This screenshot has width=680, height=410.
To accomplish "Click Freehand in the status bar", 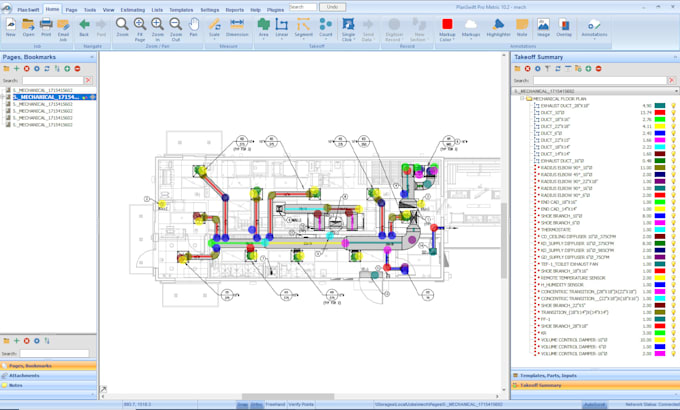I will (275, 404).
